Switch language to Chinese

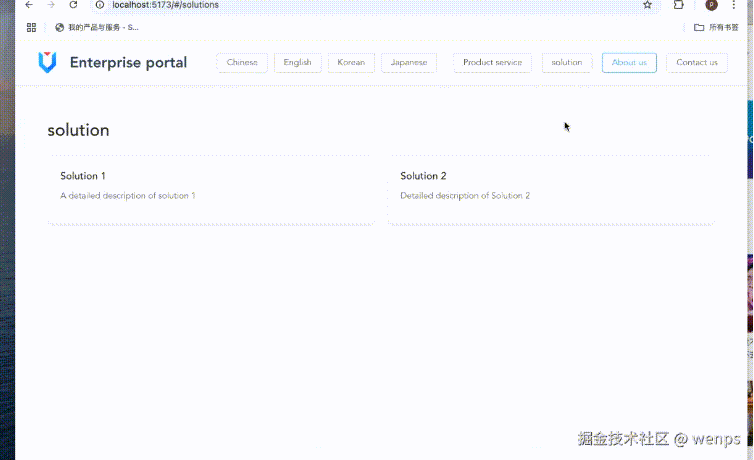[x=242, y=62]
